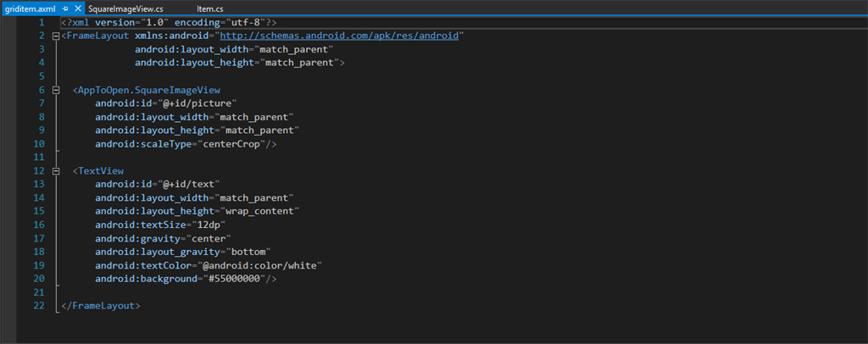This screenshot has height=344, width=868.
Task: Collapse the AppToOpen.SquareImageView block
Action: [55, 90]
